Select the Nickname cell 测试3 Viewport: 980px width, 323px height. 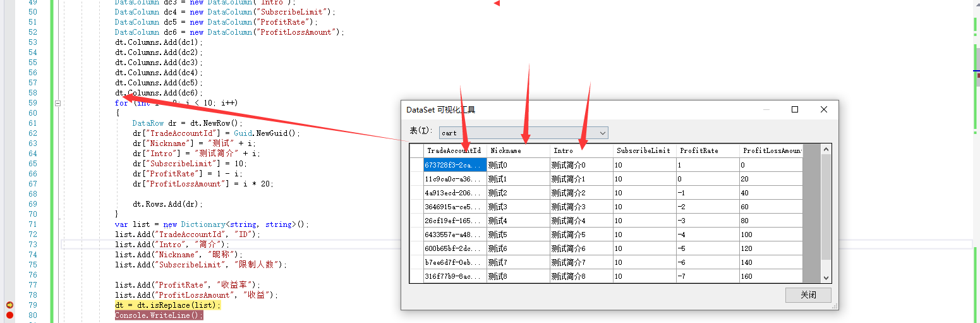point(518,207)
